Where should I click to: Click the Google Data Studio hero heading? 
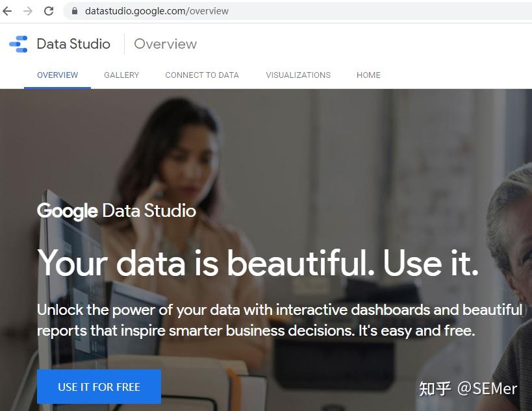pyautogui.click(x=116, y=211)
